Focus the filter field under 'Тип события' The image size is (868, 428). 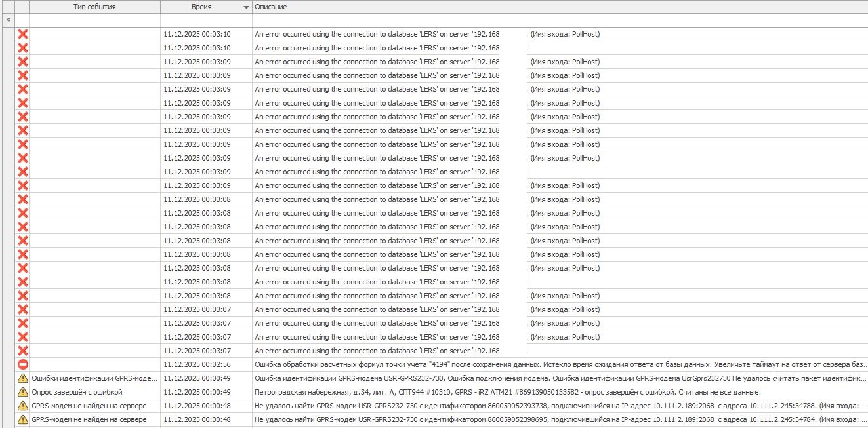[x=94, y=20]
